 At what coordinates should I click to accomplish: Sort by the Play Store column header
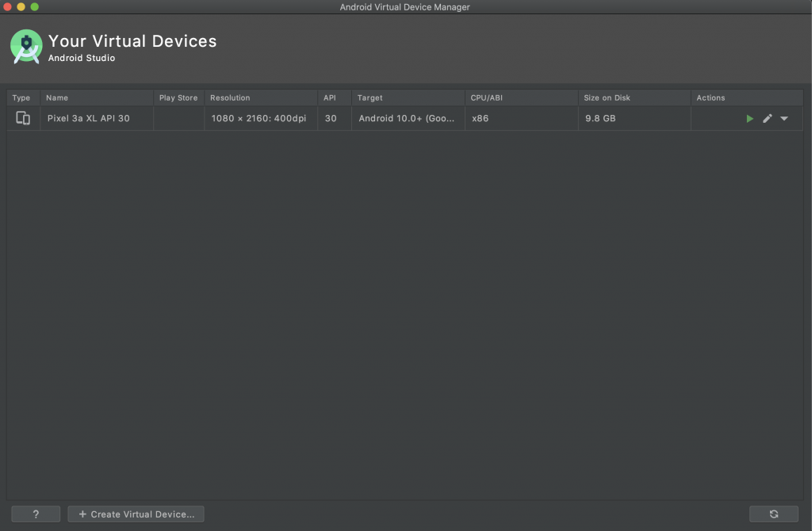[178, 97]
